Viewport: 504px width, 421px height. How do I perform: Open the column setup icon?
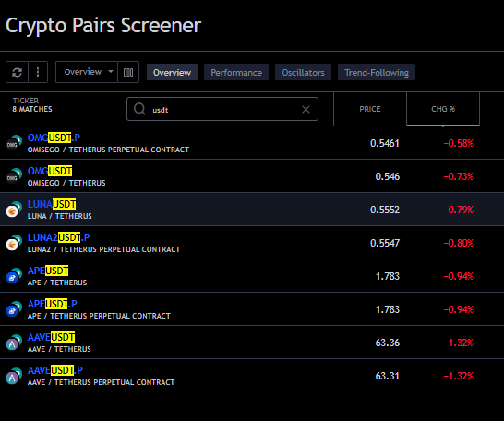point(128,72)
